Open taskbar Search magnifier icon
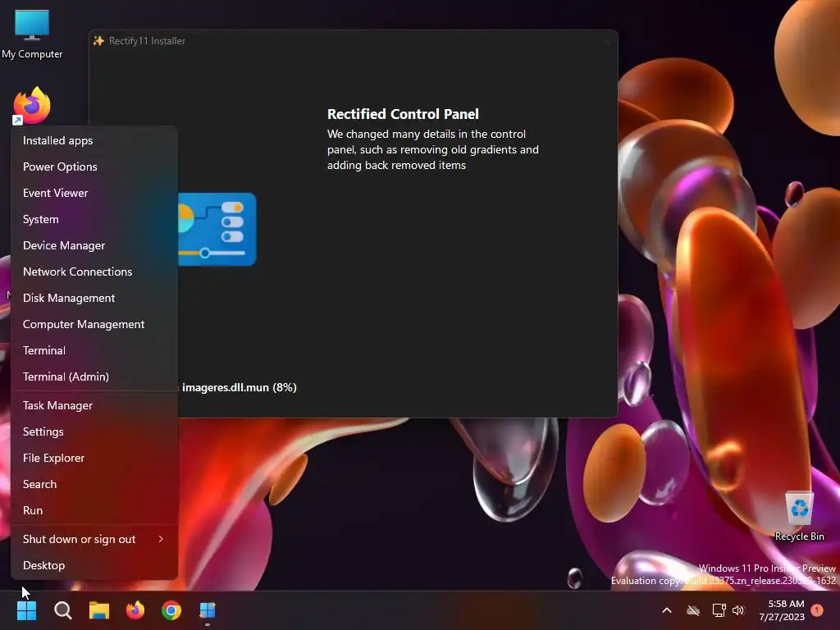The width and height of the screenshot is (840, 630). coord(62,610)
